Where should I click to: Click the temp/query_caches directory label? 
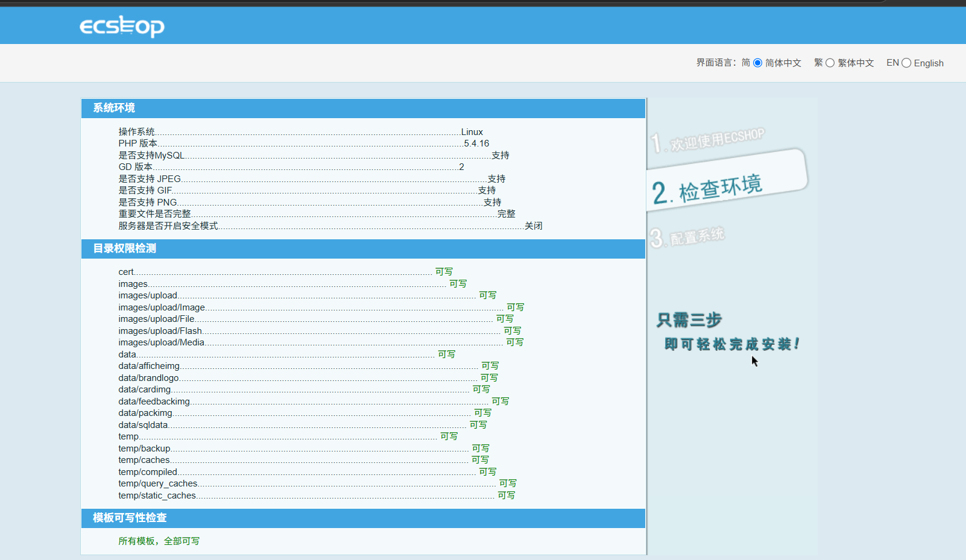click(158, 483)
